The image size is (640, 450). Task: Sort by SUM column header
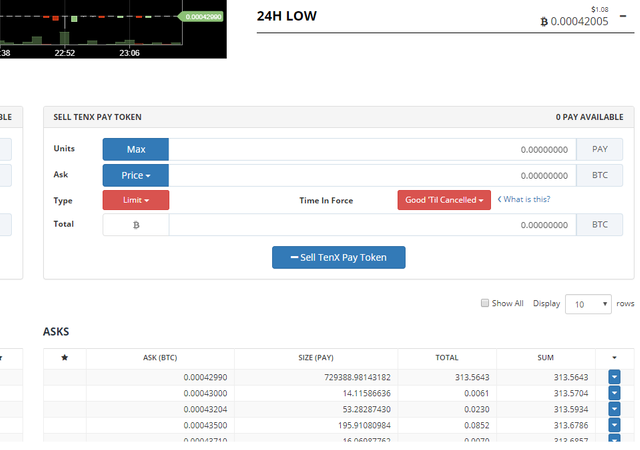tap(546, 358)
